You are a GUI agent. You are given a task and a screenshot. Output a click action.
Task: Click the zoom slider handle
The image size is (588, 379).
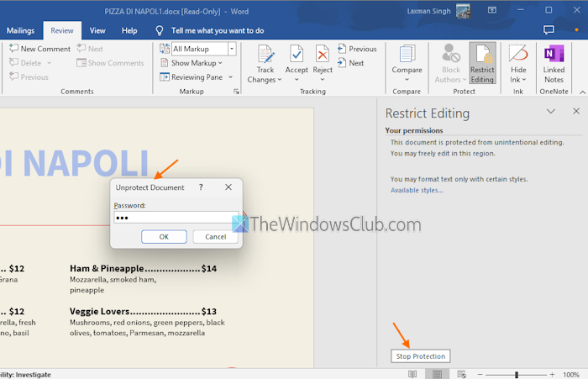(517, 375)
